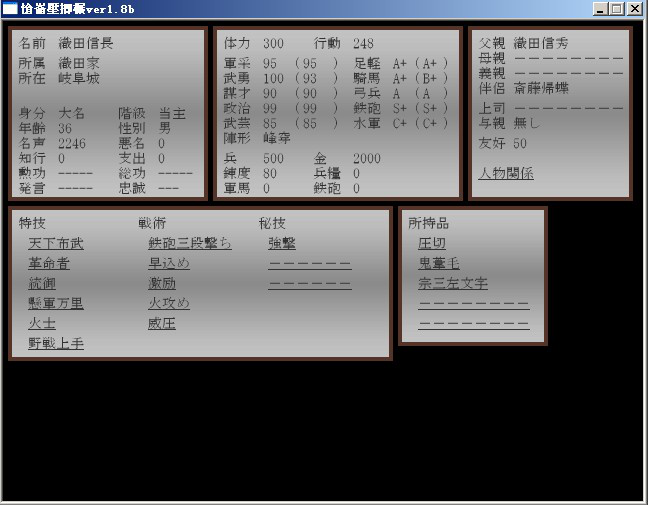Select the 激励 tactic
The height and width of the screenshot is (505, 648).
pyautogui.click(x=162, y=283)
